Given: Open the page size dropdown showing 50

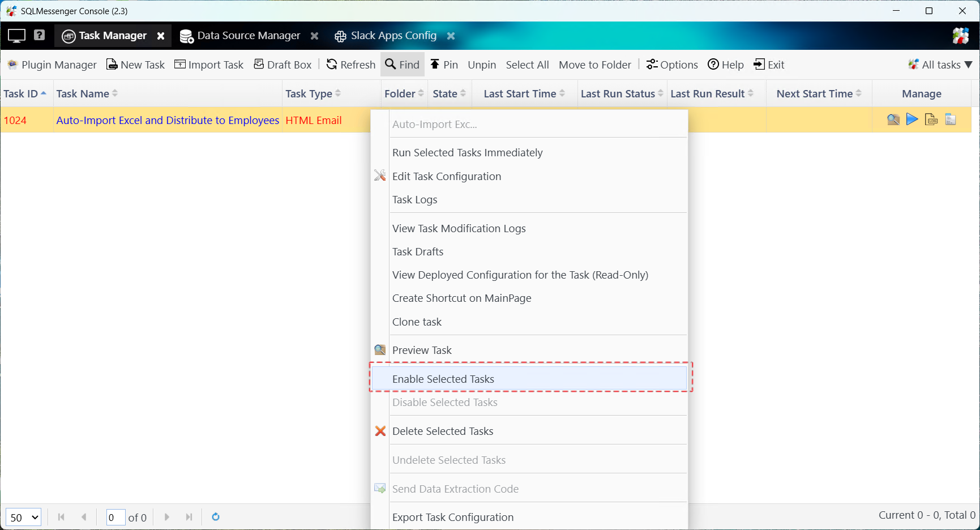Looking at the screenshot, I should click(x=23, y=518).
